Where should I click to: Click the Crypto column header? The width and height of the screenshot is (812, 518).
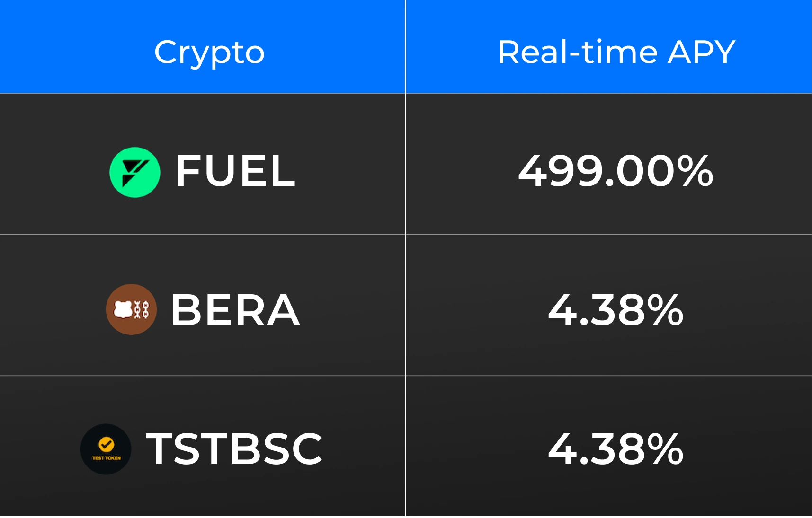[209, 52]
